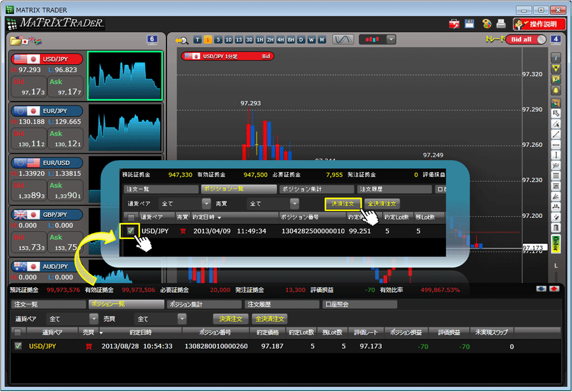
Task: Click the trash can delete drawings icon
Action: 555,228
